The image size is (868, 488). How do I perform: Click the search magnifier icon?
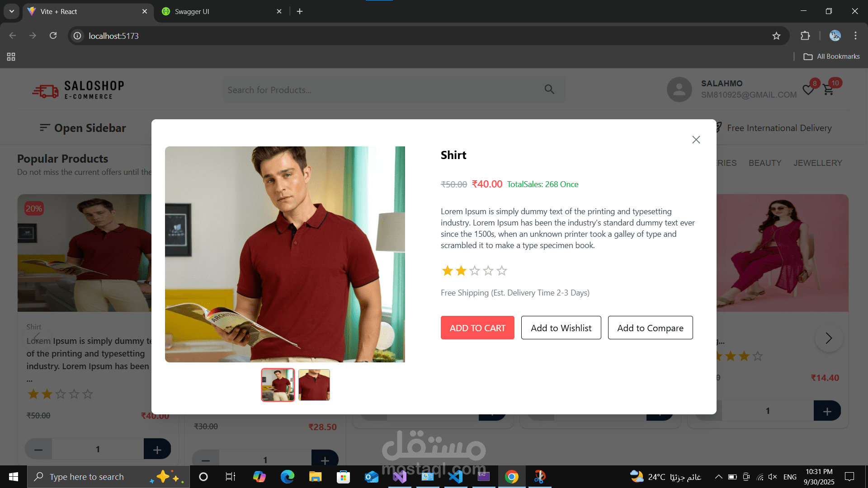coord(549,89)
